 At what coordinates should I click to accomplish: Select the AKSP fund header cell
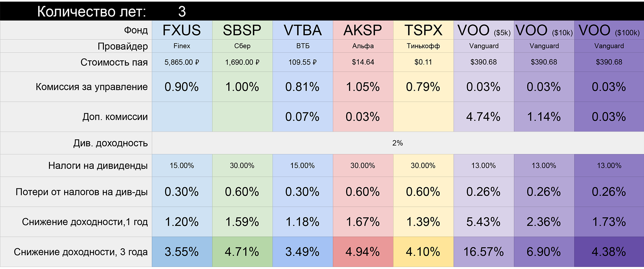coord(363,30)
